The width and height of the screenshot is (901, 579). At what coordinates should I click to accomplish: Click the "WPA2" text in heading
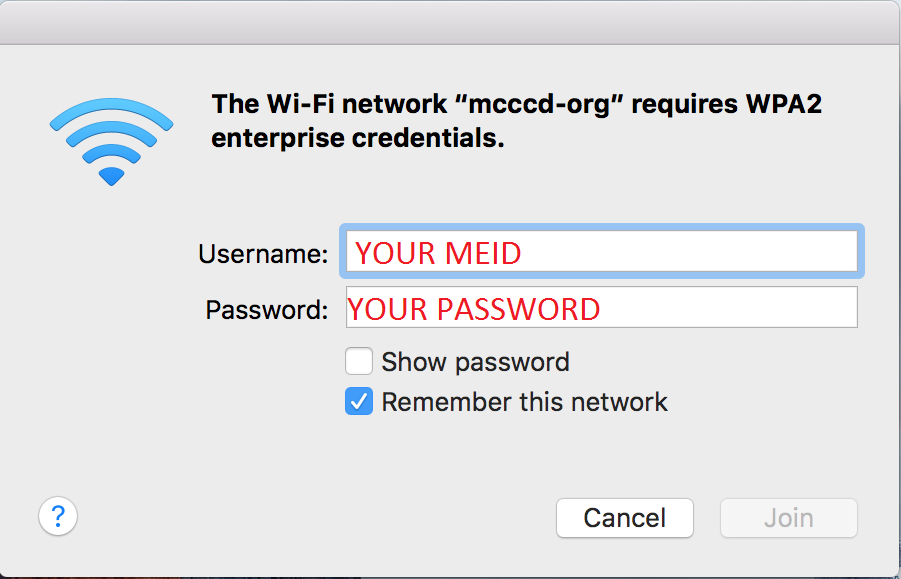point(784,104)
